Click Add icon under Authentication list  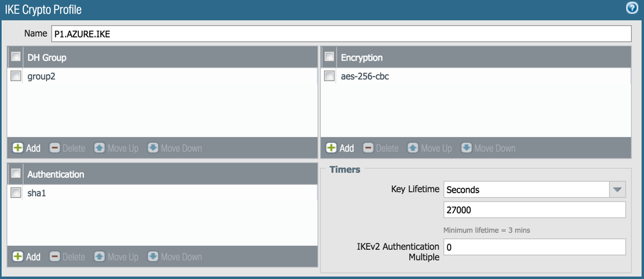click(x=18, y=256)
